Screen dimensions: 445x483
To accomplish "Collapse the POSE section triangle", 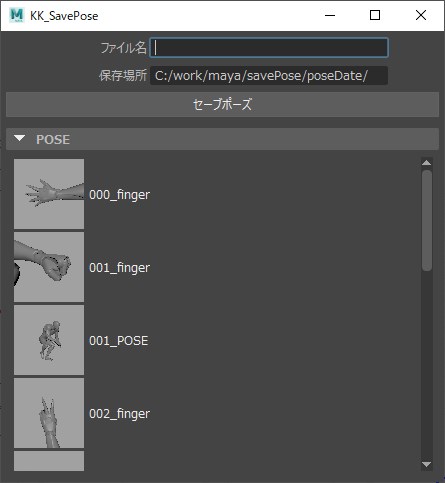I will coord(20,138).
